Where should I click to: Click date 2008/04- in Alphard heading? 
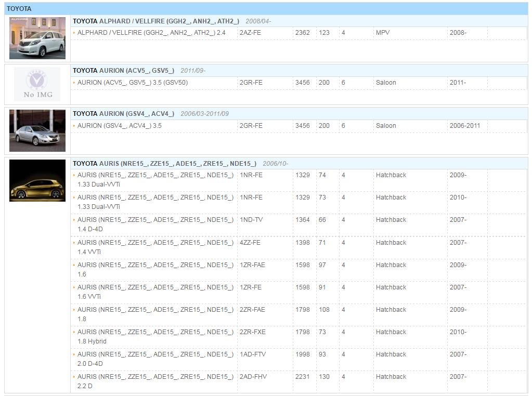(258, 21)
